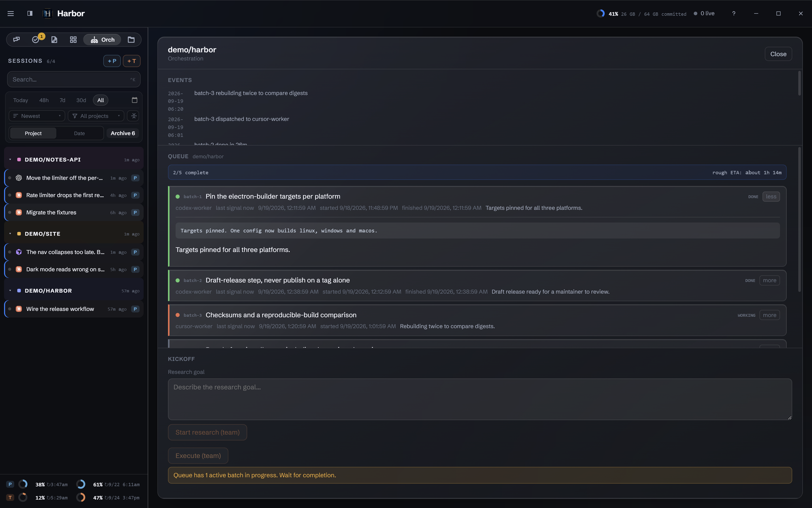This screenshot has height=508, width=812.
Task: Open the chat sessions view icon
Action: pos(17,40)
